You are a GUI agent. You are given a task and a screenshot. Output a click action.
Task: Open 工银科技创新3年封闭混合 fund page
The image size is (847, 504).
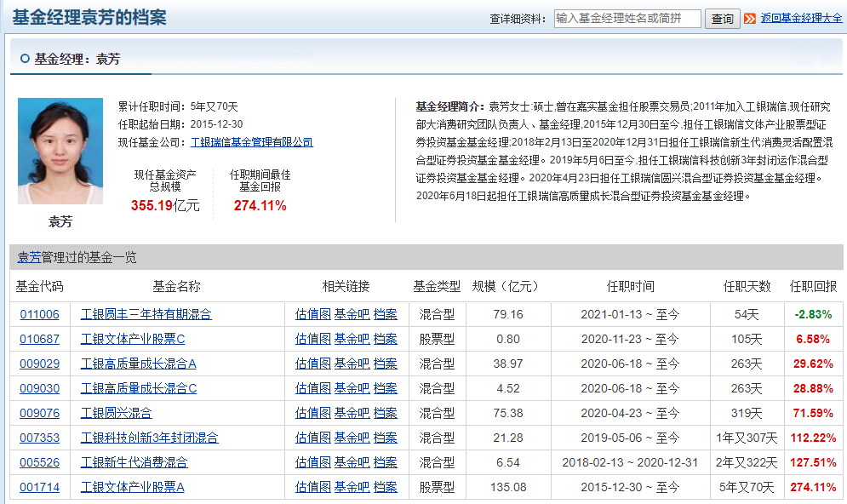[x=150, y=438]
